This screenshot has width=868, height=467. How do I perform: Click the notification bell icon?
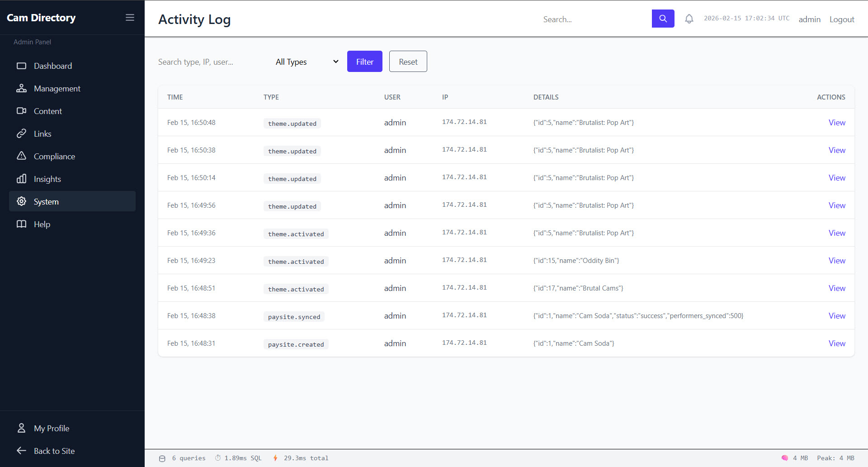(x=689, y=19)
